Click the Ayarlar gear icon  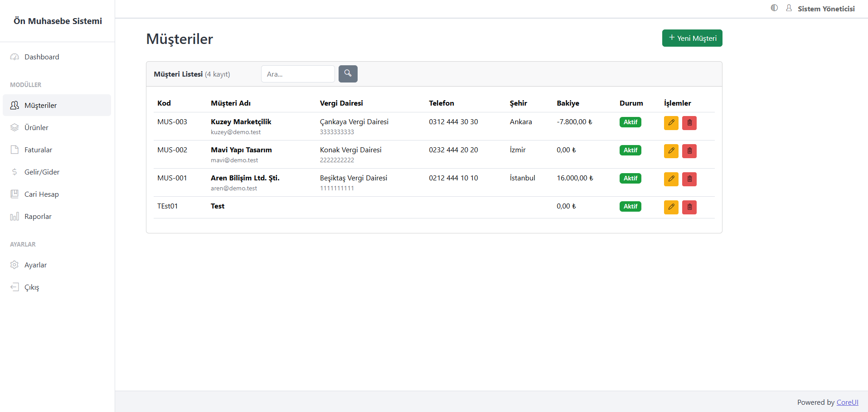point(15,265)
